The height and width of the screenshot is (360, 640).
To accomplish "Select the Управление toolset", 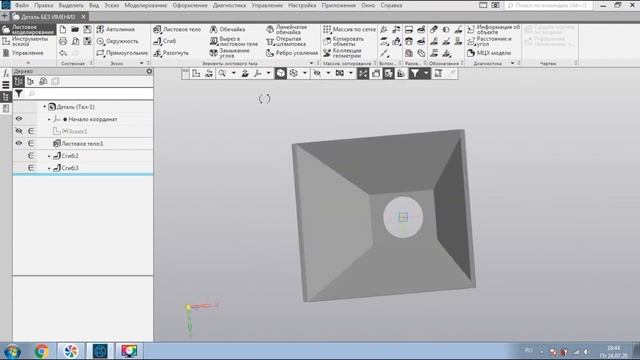I will [x=23, y=53].
